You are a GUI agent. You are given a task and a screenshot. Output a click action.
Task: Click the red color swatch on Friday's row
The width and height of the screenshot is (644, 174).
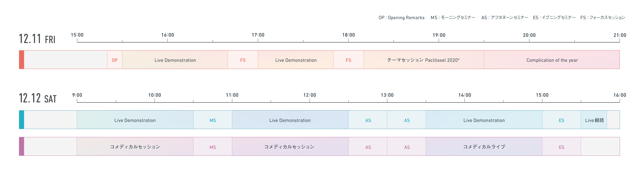pos(21,60)
